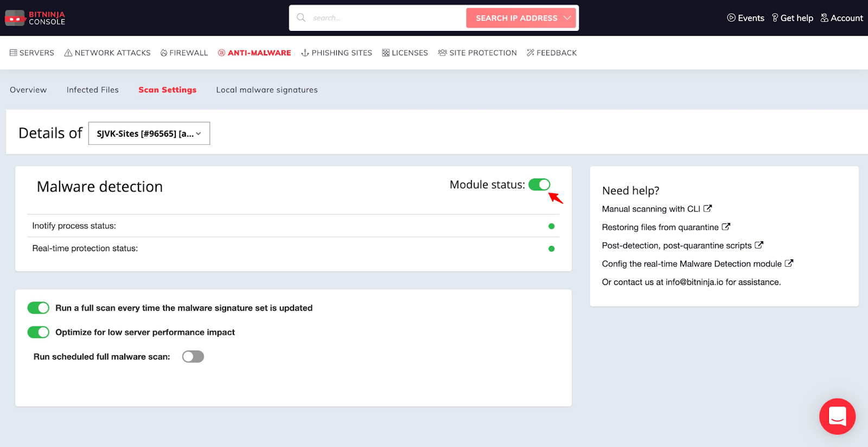
Task: Click the Site Protection people icon
Action: click(x=443, y=53)
